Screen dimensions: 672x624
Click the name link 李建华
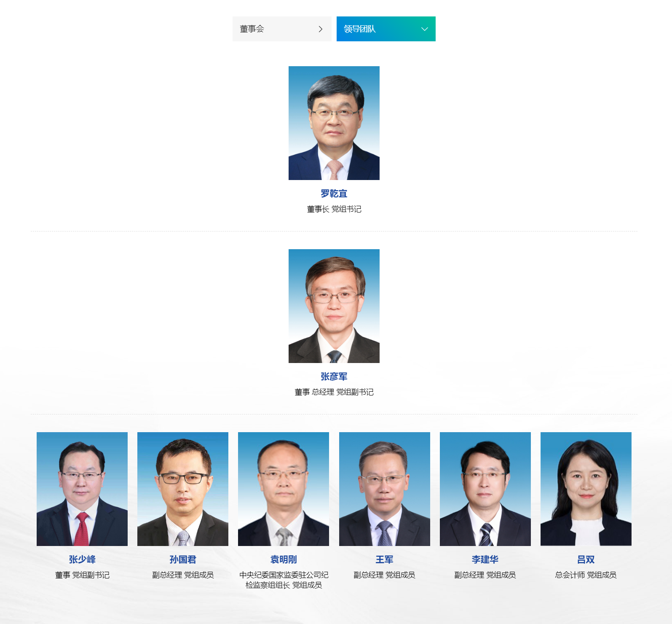point(485,559)
